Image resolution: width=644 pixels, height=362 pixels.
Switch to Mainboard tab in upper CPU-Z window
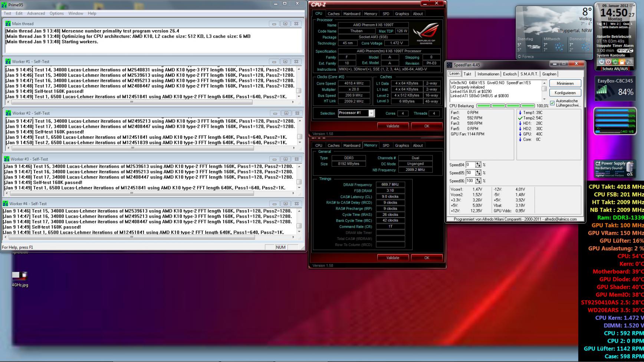tap(352, 14)
